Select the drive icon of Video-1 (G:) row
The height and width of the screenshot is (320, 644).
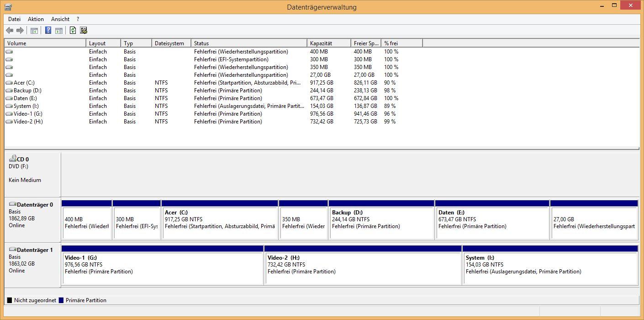(9, 114)
